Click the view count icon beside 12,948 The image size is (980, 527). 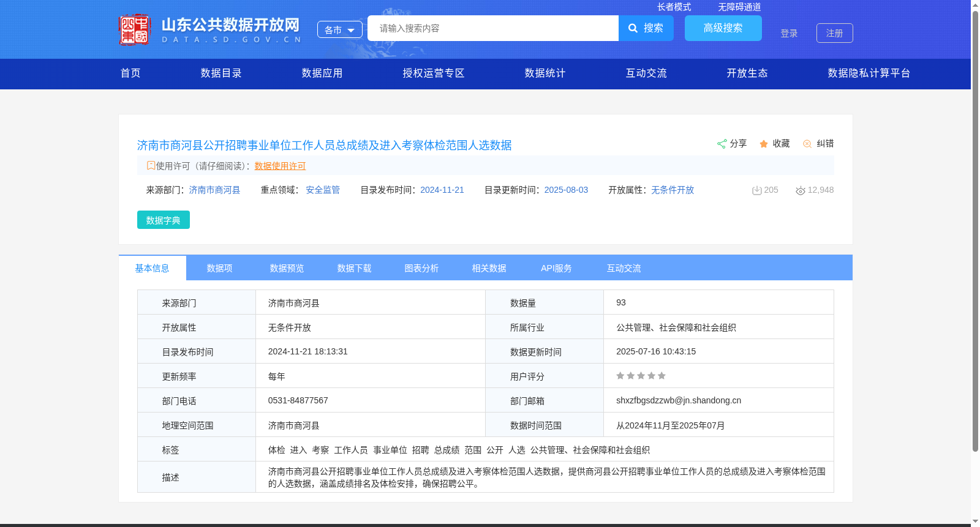point(801,190)
